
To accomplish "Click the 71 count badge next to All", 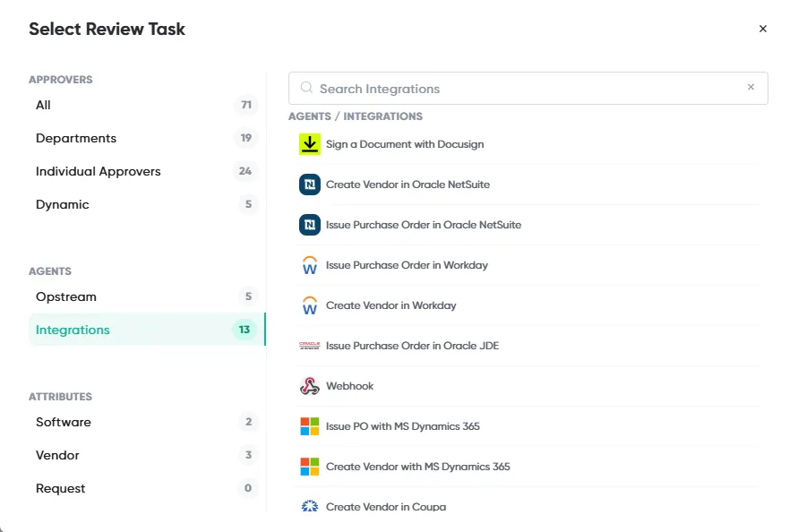I will coord(246,105).
